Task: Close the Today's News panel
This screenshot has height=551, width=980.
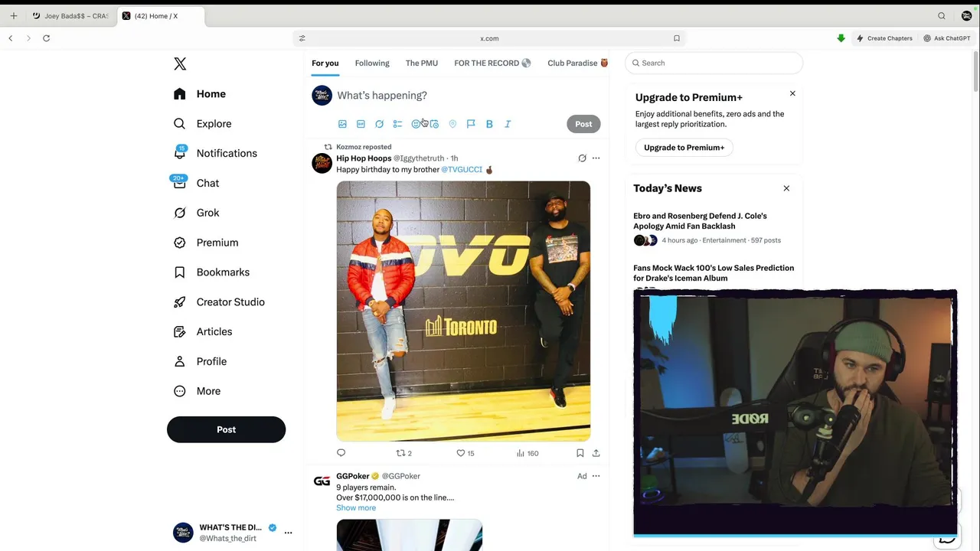Action: pos(786,188)
